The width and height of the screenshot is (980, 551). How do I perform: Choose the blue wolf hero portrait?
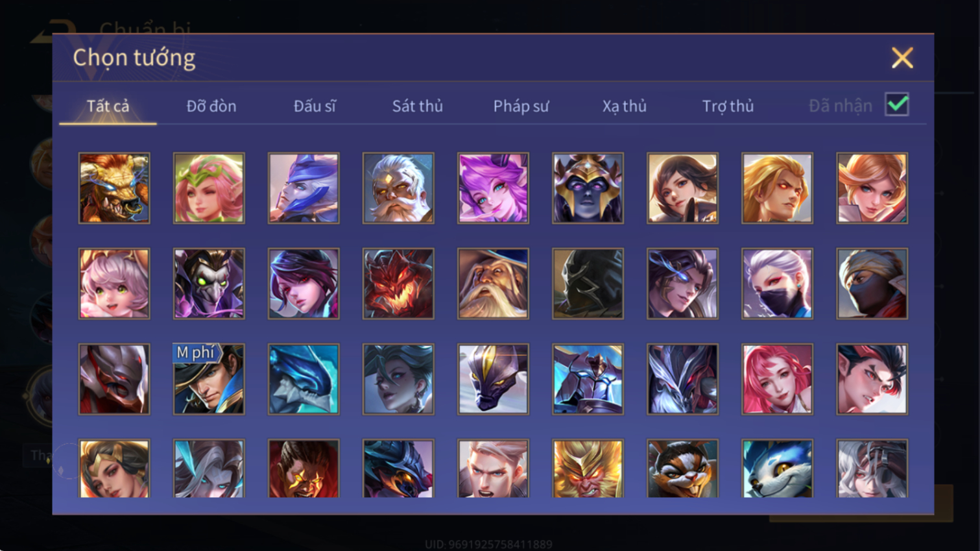pos(777,468)
